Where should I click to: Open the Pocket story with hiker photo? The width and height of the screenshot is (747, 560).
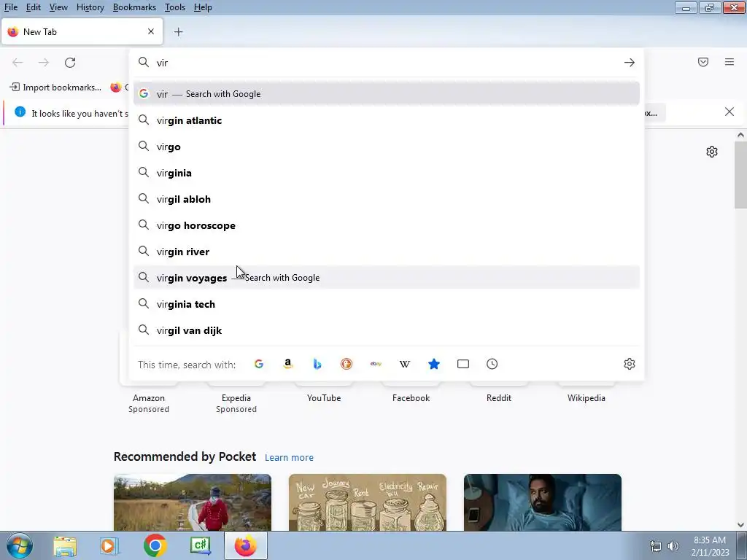click(x=193, y=502)
